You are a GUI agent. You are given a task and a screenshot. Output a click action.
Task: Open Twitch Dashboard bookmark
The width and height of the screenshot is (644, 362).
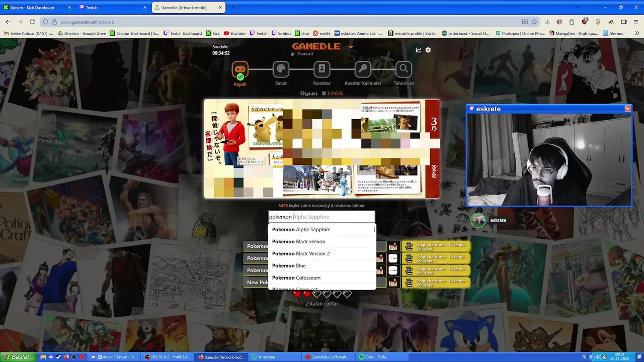click(x=182, y=34)
